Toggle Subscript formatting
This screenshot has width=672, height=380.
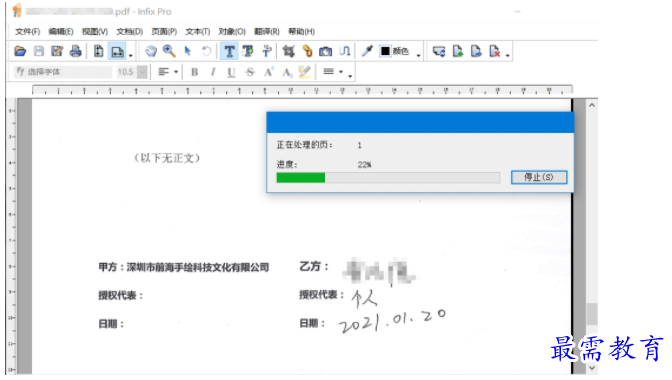(x=287, y=72)
